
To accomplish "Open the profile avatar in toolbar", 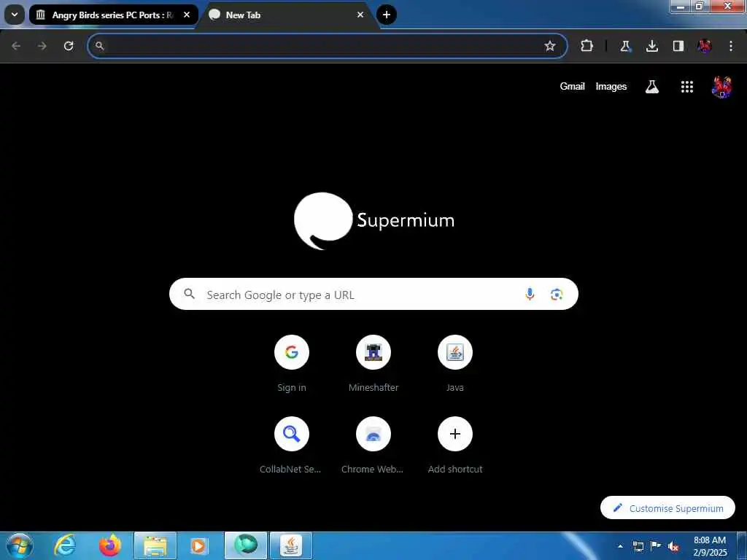I will tap(705, 46).
